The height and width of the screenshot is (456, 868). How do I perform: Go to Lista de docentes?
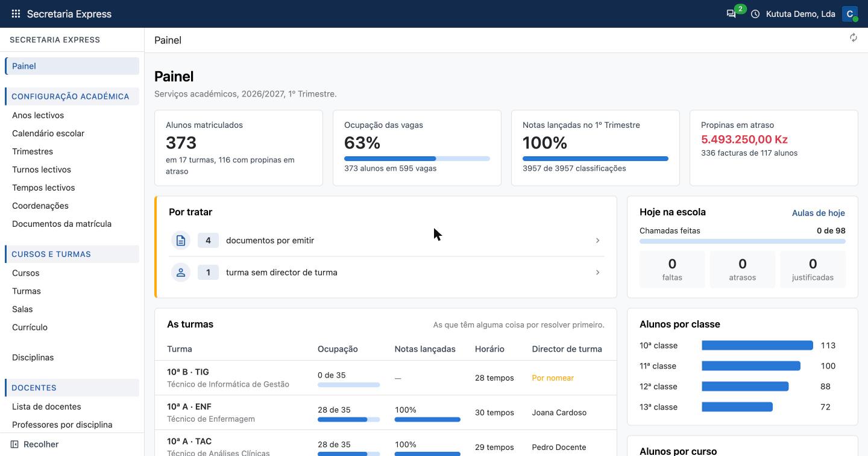(46, 407)
